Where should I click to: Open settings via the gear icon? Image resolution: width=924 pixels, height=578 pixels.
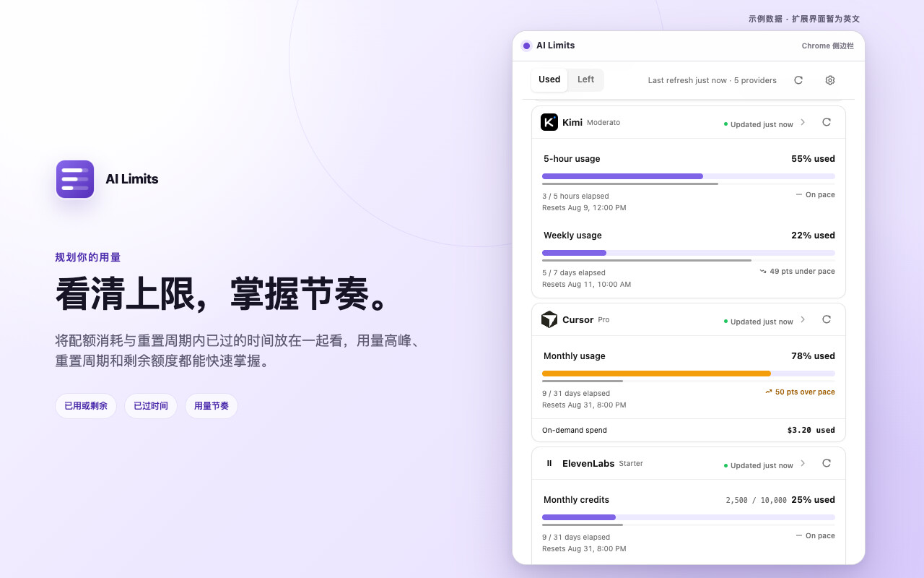[x=830, y=80]
